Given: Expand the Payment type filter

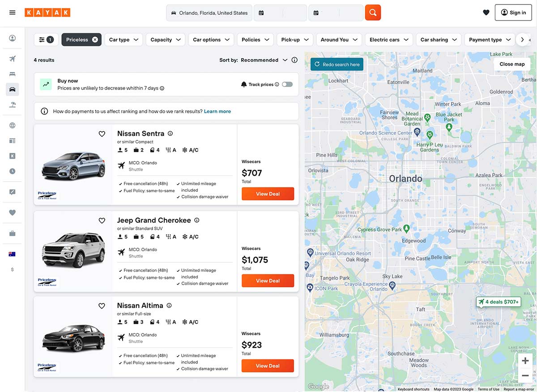Looking at the screenshot, I should coord(490,40).
